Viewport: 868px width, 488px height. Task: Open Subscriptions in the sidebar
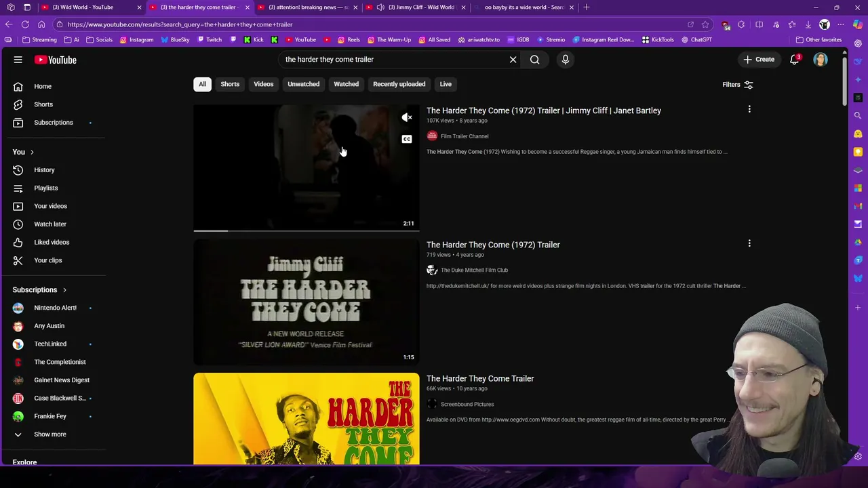(54, 123)
